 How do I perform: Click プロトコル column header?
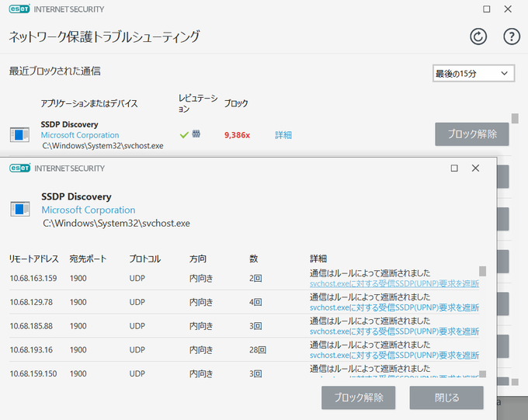[144, 259]
